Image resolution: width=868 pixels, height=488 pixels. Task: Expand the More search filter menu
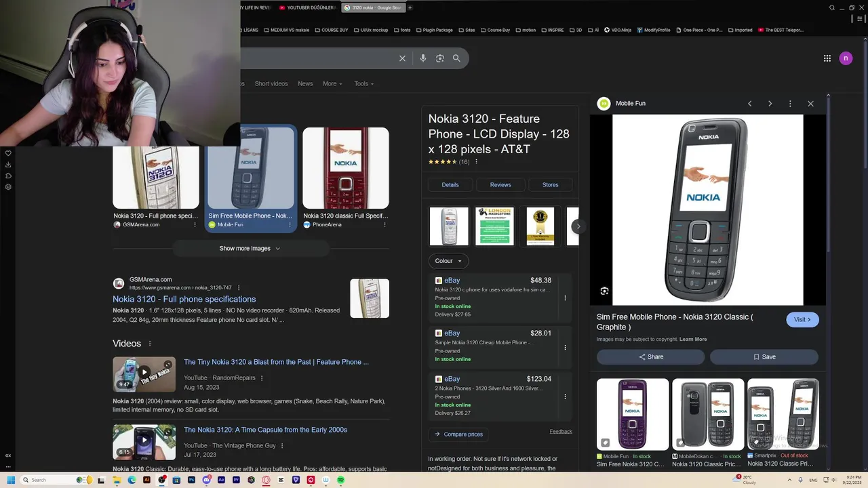coord(332,83)
